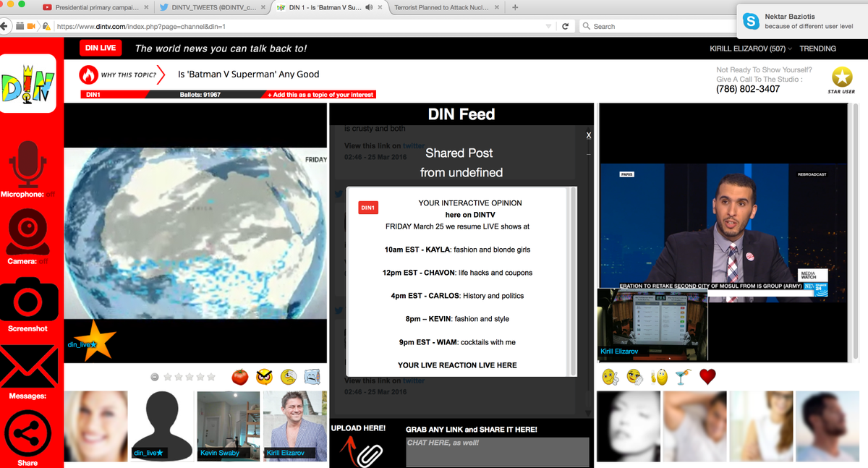Click the thumbs-up emoji under right video
Image resolution: width=868 pixels, height=468 pixels.
(658, 377)
